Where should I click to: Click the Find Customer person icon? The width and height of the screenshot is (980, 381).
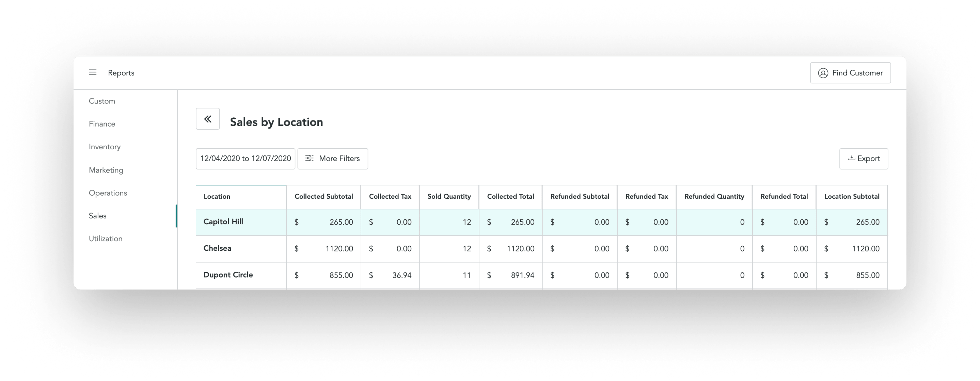823,73
